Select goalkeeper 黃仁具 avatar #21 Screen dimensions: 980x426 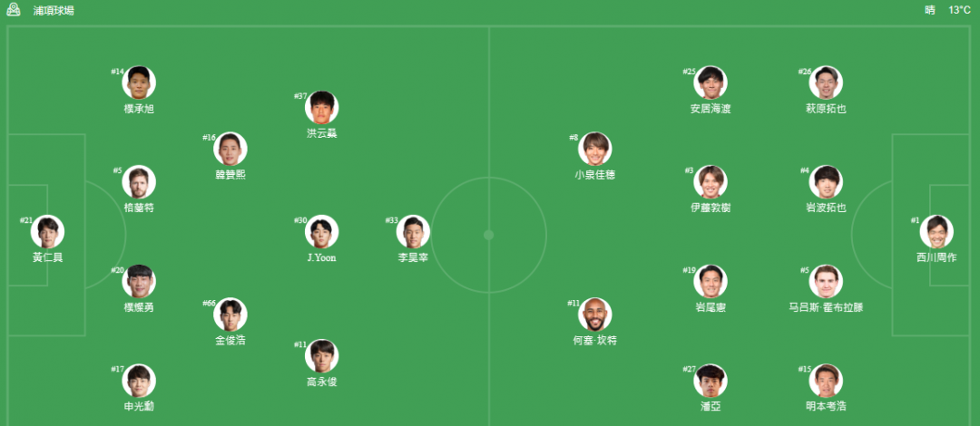coord(47,232)
